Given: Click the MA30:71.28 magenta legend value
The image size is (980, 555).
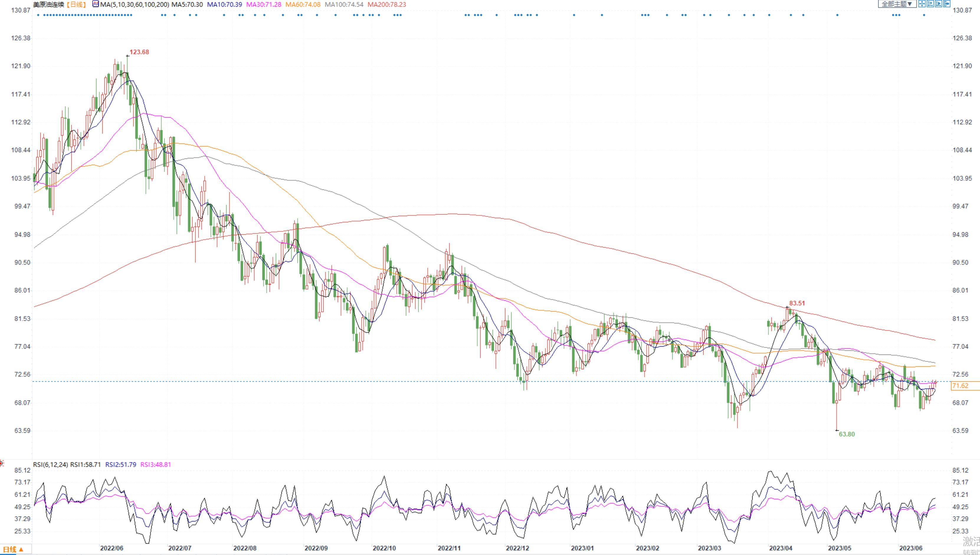Looking at the screenshot, I should 264,5.
